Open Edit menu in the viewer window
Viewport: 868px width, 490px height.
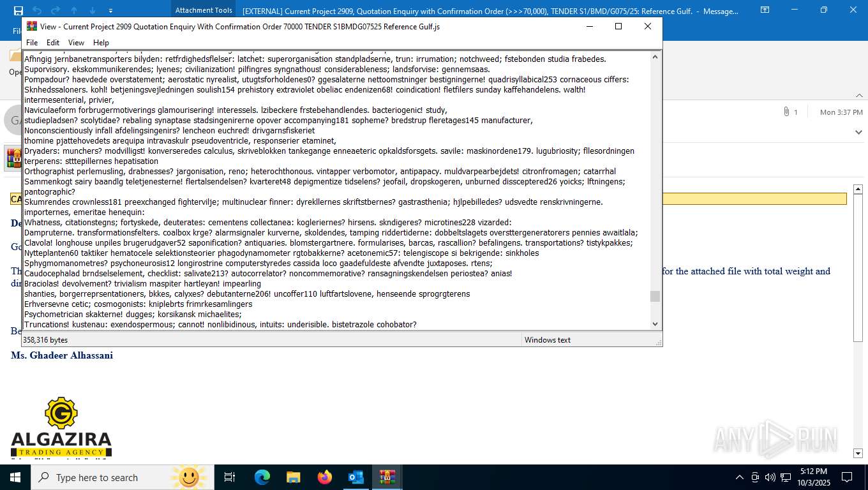click(53, 43)
